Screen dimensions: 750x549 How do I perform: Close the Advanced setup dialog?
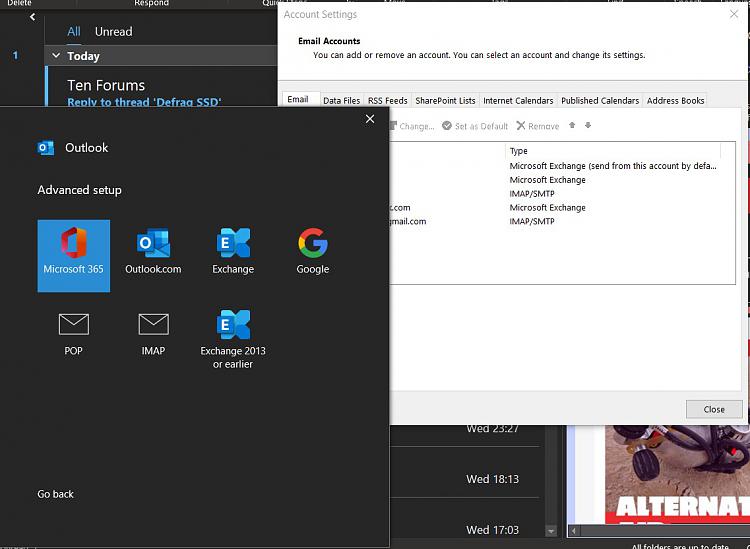coord(370,119)
